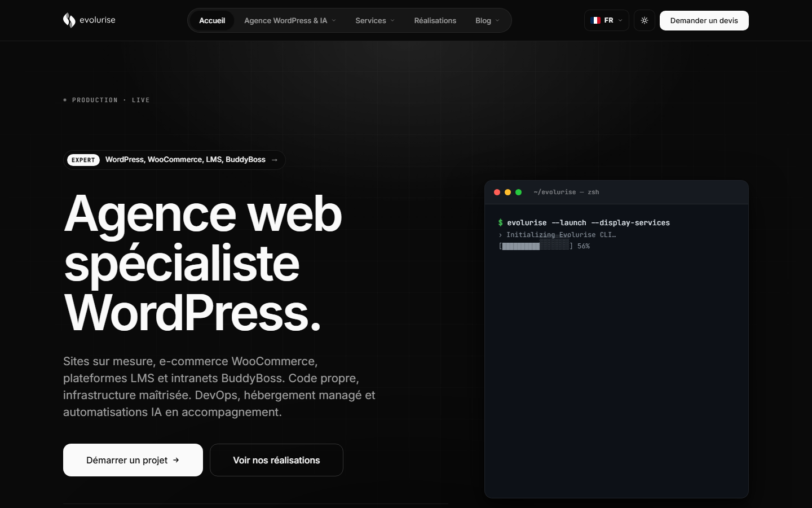812x508 pixels.
Task: Click the evolurise --launch command text
Action: pos(589,223)
